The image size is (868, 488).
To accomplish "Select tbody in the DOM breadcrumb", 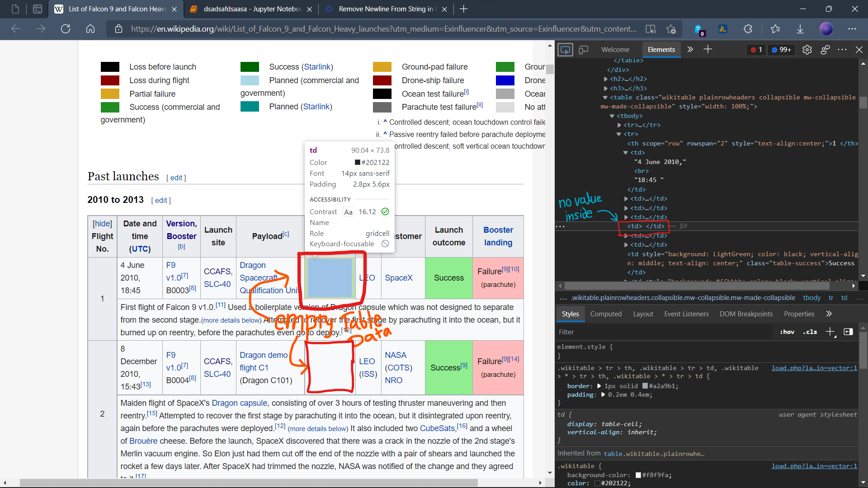I will click(811, 298).
